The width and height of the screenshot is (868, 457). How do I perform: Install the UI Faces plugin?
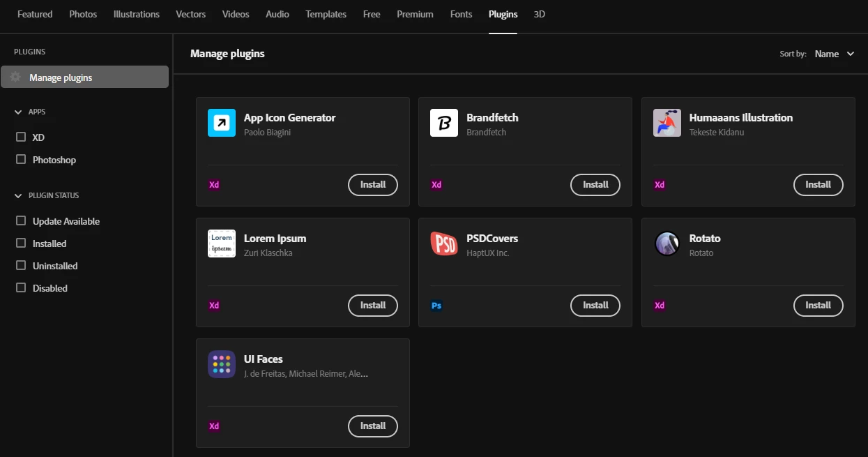[x=373, y=426]
